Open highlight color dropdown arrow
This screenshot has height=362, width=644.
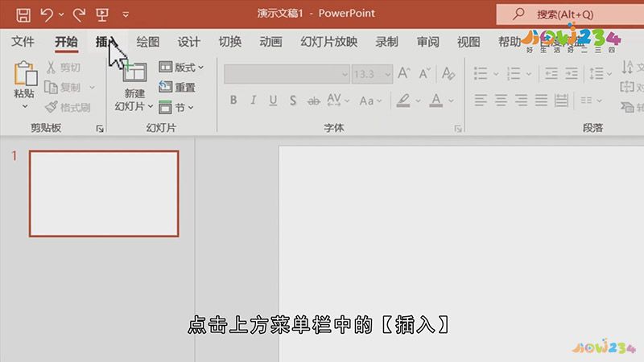click(418, 101)
